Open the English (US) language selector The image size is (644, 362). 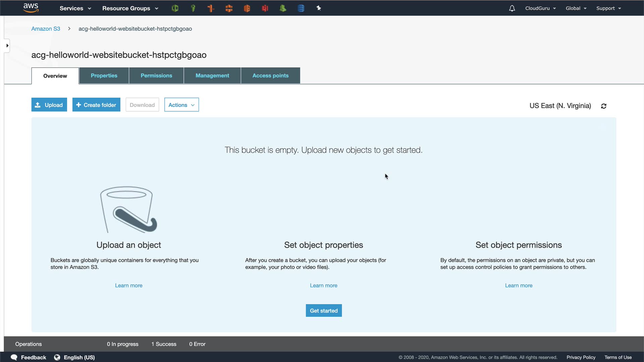79,357
